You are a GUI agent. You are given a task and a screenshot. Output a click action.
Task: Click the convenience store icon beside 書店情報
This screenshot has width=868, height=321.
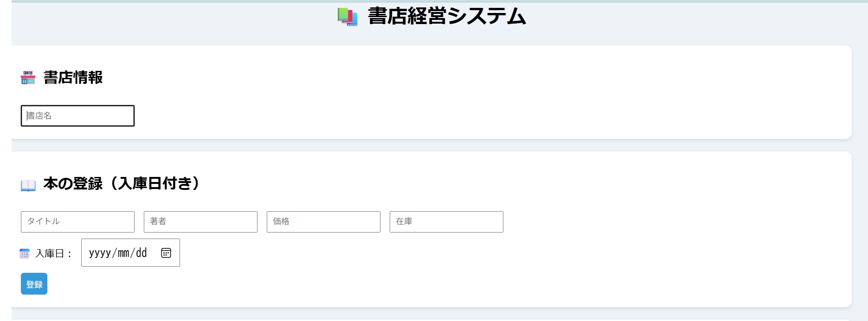28,78
